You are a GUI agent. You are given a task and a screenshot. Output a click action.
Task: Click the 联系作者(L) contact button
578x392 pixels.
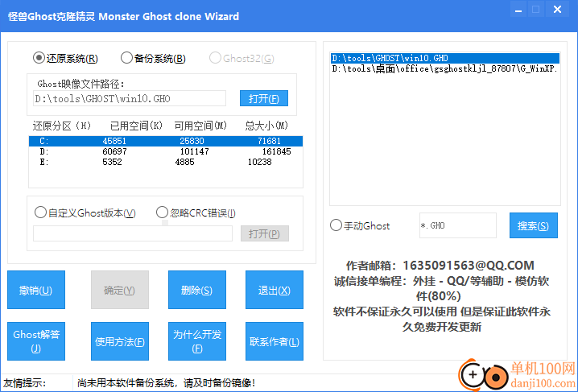(x=275, y=341)
